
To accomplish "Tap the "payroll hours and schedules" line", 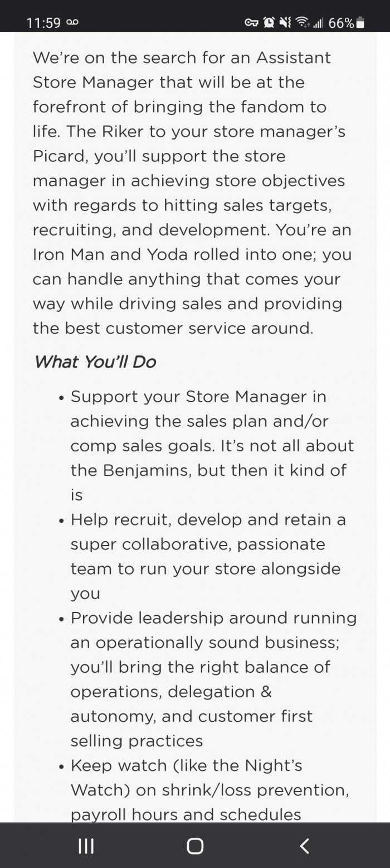I will click(186, 814).
